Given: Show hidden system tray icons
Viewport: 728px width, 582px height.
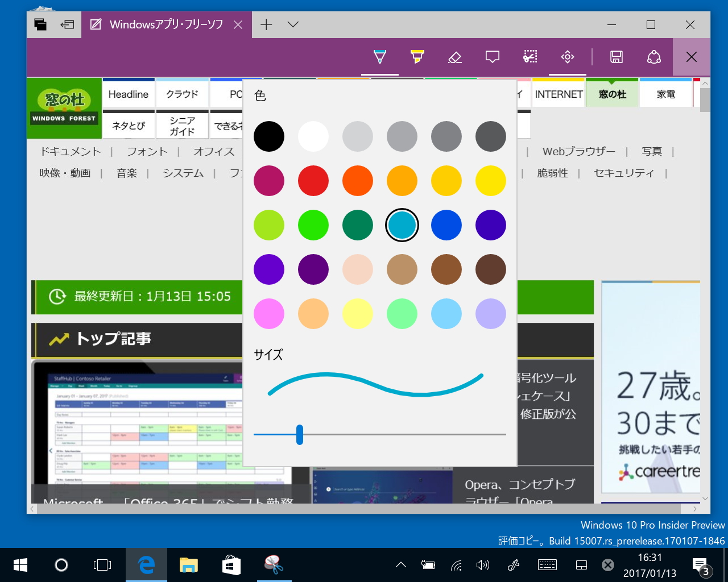Looking at the screenshot, I should [x=400, y=564].
